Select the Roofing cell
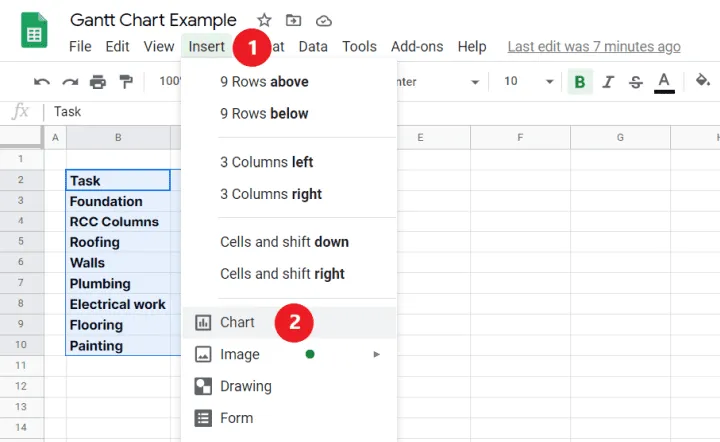 point(118,242)
